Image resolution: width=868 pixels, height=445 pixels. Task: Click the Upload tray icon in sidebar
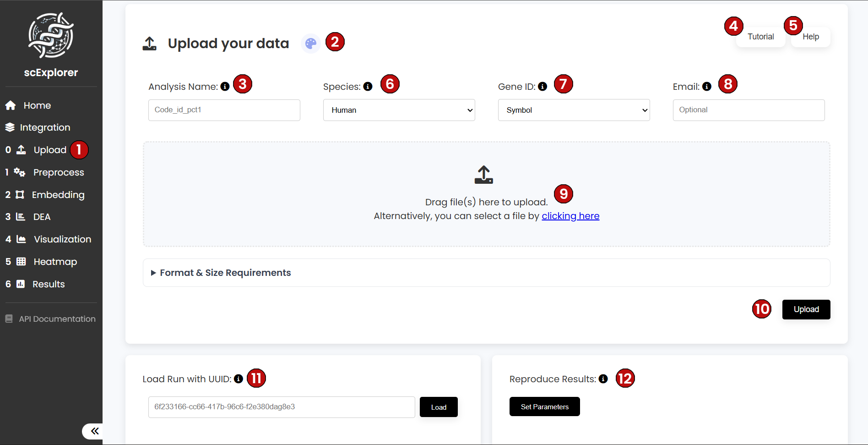tap(21, 149)
